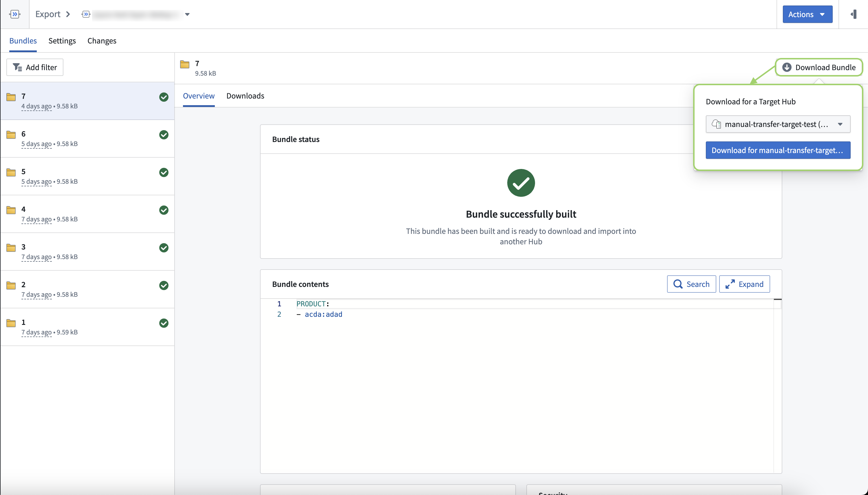The height and width of the screenshot is (495, 868).
Task: Select bundle 6 in the list
Action: click(88, 138)
